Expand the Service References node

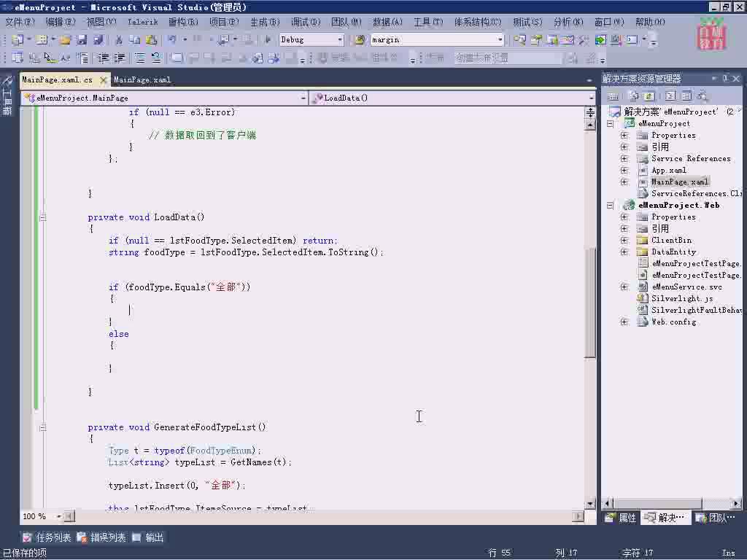(624, 158)
